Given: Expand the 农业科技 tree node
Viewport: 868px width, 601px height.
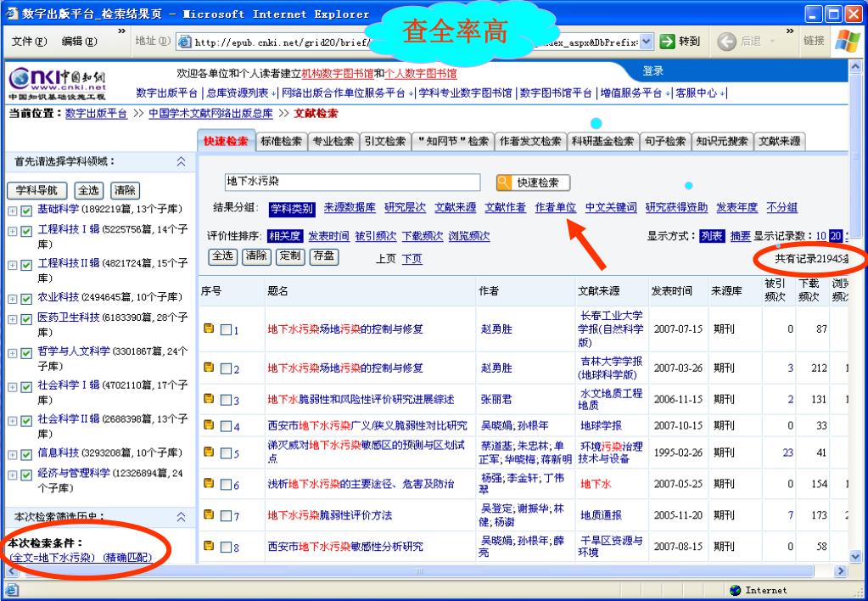Looking at the screenshot, I should pos(12,299).
